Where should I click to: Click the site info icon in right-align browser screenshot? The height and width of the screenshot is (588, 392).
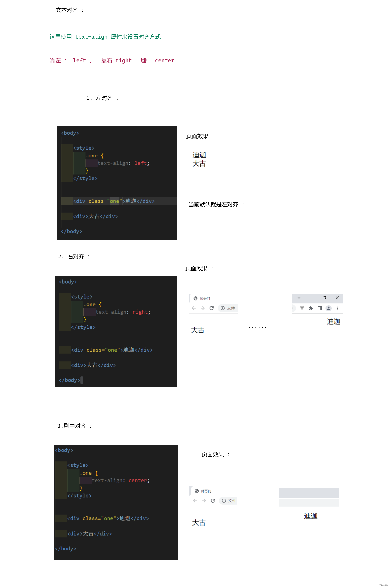(x=222, y=308)
